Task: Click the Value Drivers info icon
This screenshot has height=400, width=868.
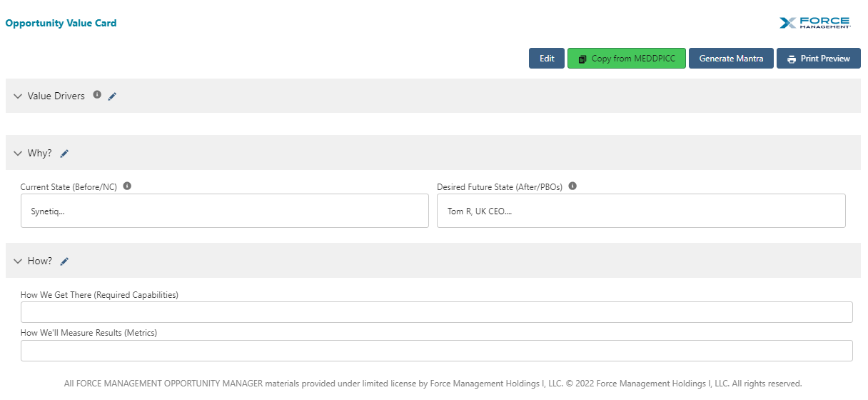Action: coord(97,95)
